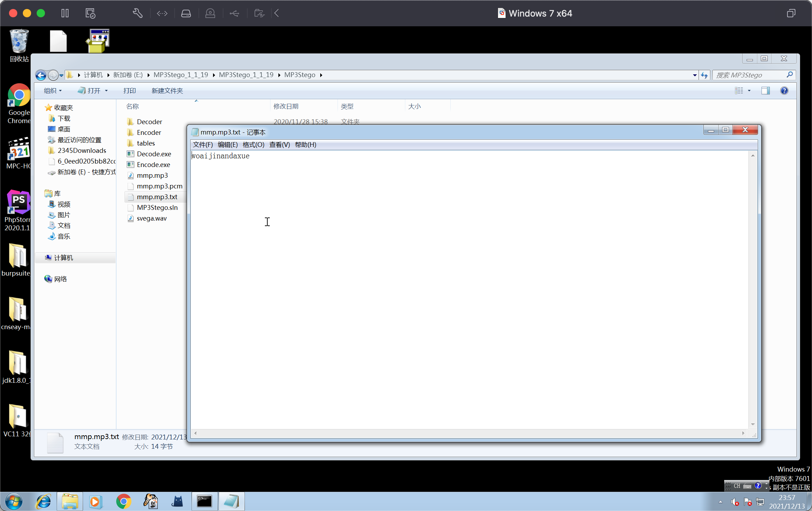
Task: Select the Decoder folder in file list
Action: pyautogui.click(x=145, y=122)
